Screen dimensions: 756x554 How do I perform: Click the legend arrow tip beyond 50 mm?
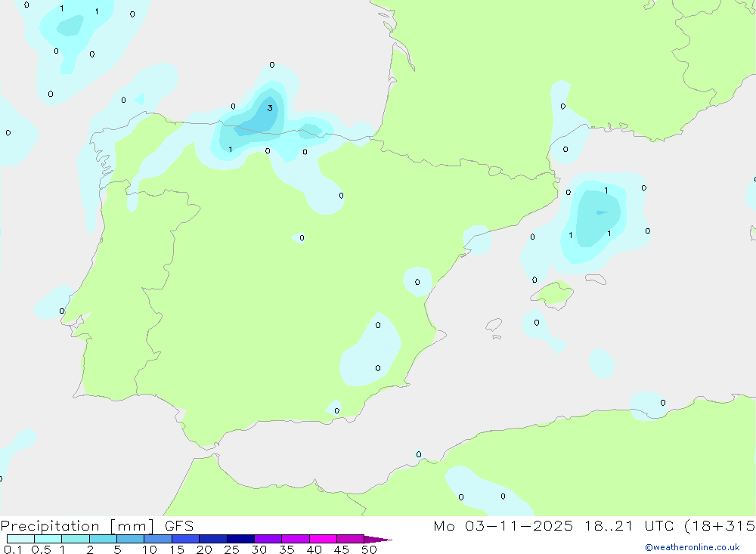379,540
